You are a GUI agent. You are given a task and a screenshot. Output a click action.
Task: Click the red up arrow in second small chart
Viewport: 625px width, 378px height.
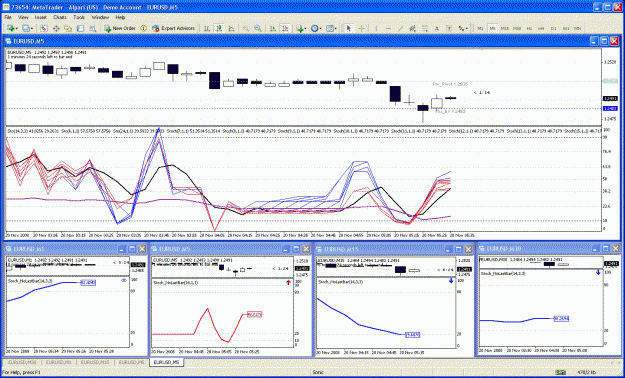(x=289, y=282)
